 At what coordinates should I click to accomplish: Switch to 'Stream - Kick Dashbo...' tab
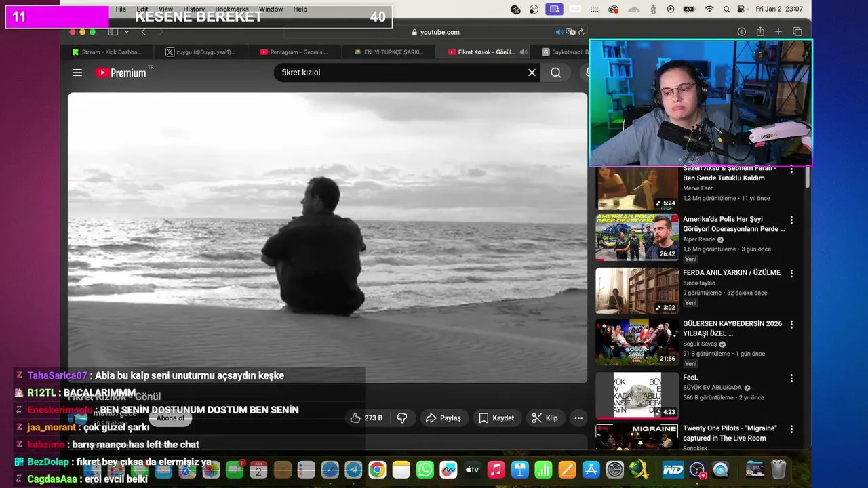pyautogui.click(x=106, y=52)
